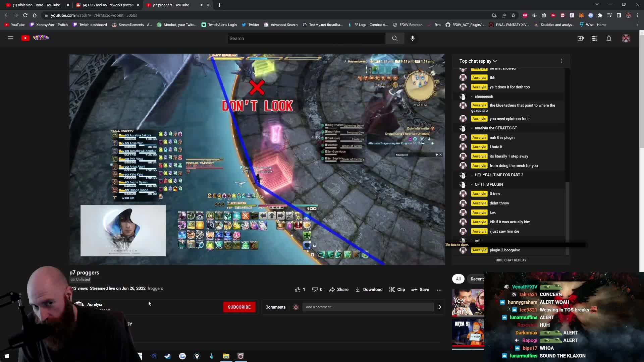Expand the bookmarks bar overflow chevron
644x362 pixels.
(638, 24)
